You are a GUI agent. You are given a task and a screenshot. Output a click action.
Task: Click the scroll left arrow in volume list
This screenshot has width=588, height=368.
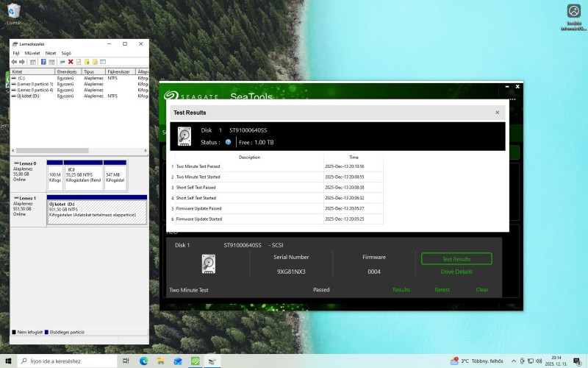(13, 151)
